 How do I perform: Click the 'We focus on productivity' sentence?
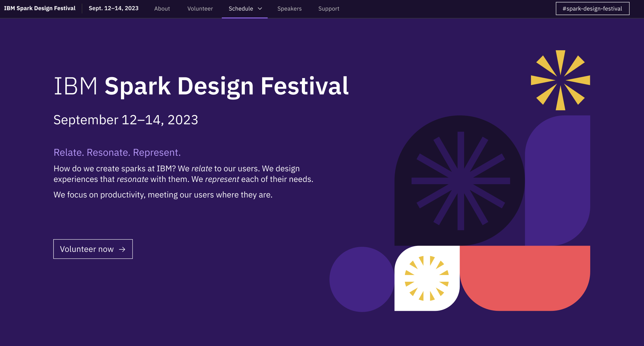[x=163, y=195]
